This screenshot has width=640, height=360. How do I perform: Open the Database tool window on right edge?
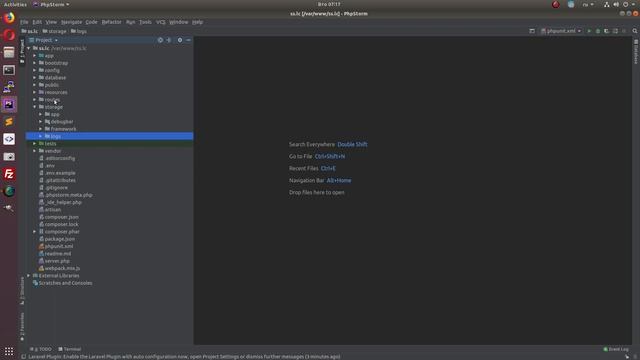tap(636, 52)
